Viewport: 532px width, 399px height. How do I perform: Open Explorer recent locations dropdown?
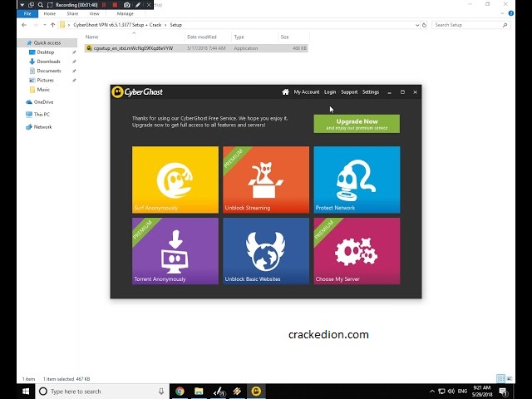44,25
